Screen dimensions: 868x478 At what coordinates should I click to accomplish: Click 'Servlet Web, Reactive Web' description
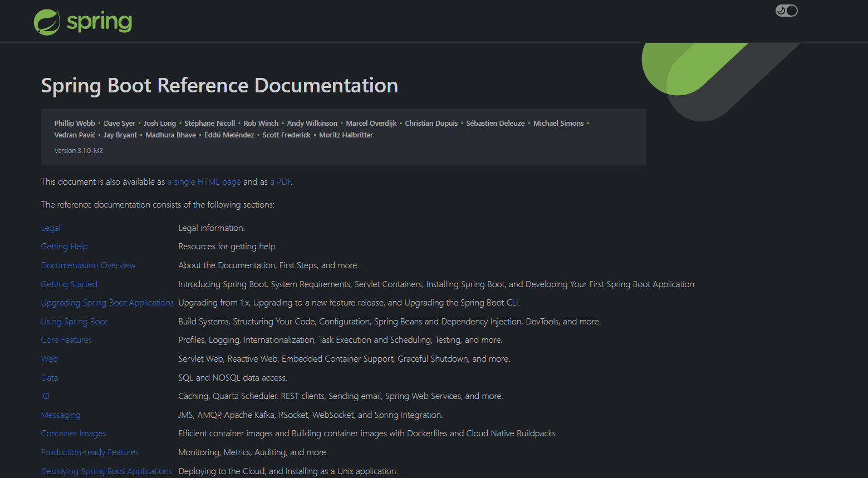click(x=344, y=359)
